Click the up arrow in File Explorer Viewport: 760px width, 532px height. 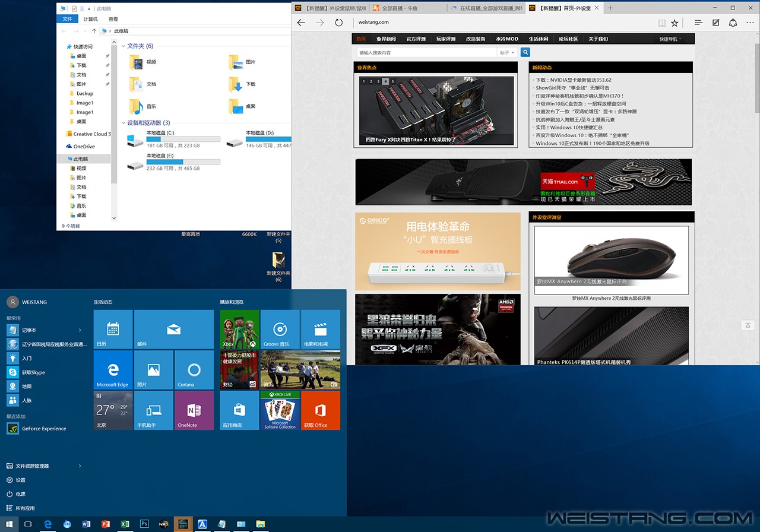[94, 31]
